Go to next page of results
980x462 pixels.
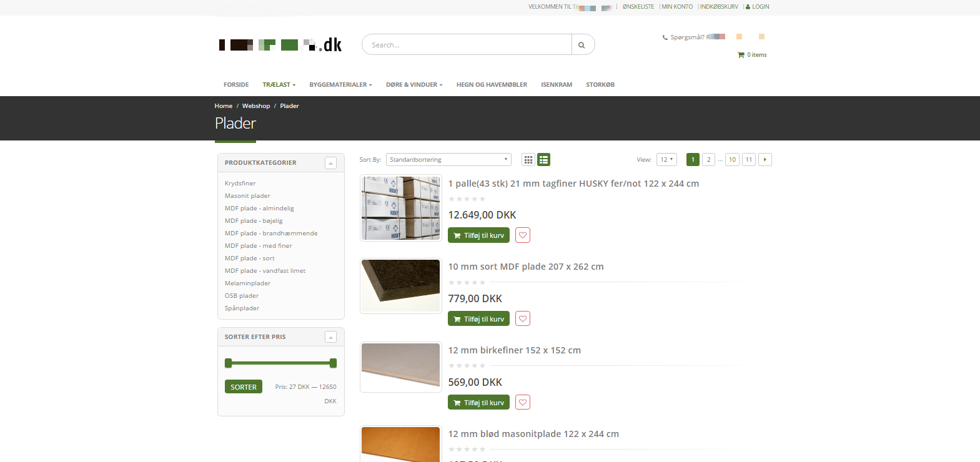pyautogui.click(x=765, y=160)
